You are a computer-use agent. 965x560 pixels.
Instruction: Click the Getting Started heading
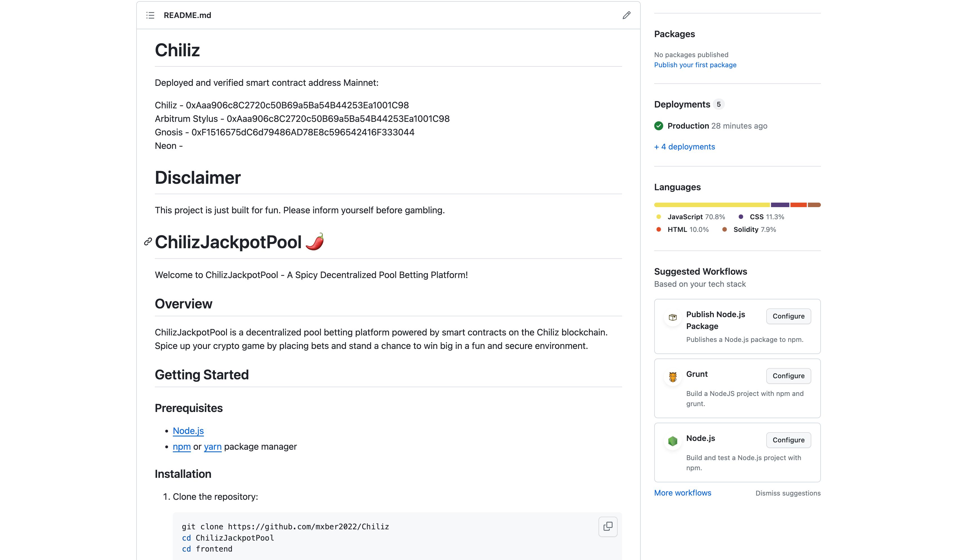[202, 375]
